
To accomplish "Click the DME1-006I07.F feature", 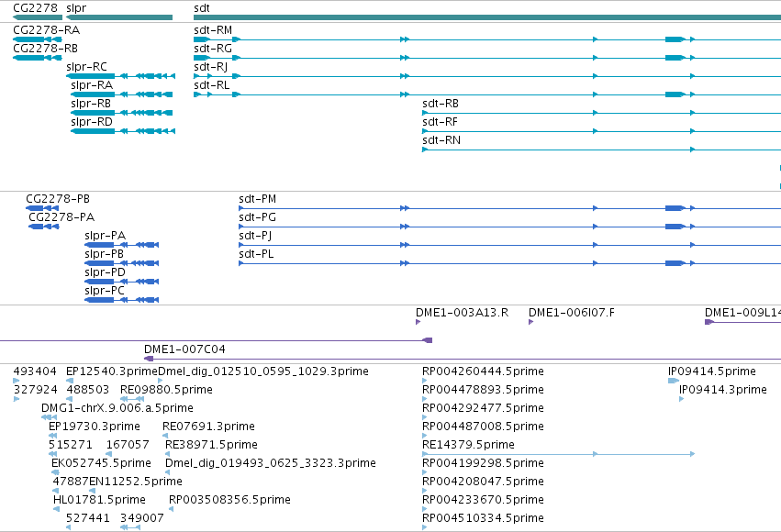I will click(531, 322).
